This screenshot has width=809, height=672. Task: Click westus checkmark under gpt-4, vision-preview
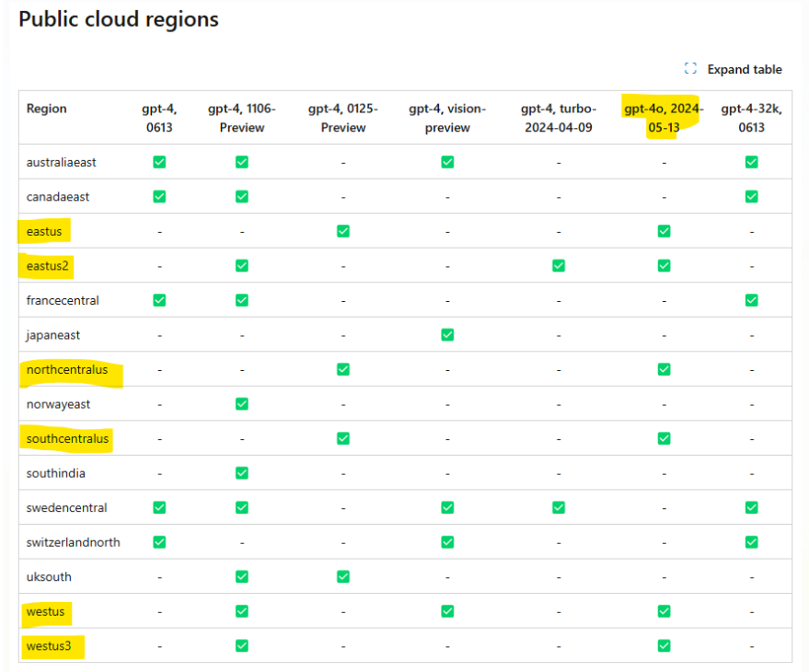(447, 611)
